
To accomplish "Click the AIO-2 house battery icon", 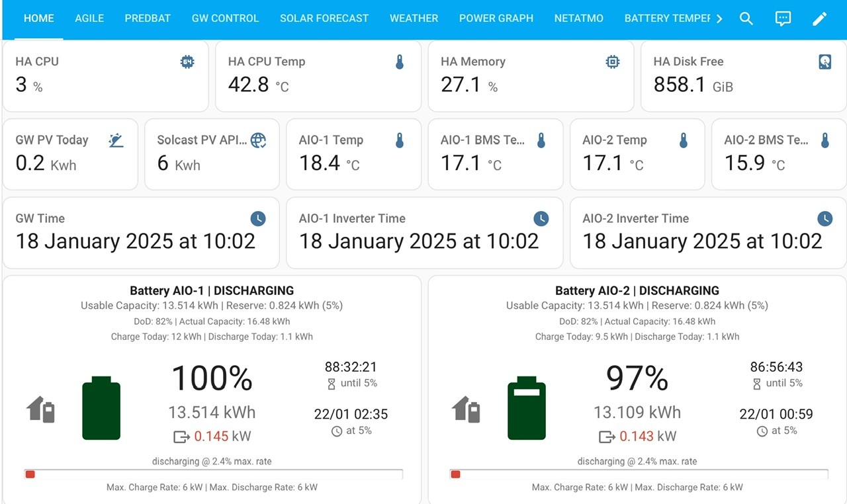I will tap(467, 409).
